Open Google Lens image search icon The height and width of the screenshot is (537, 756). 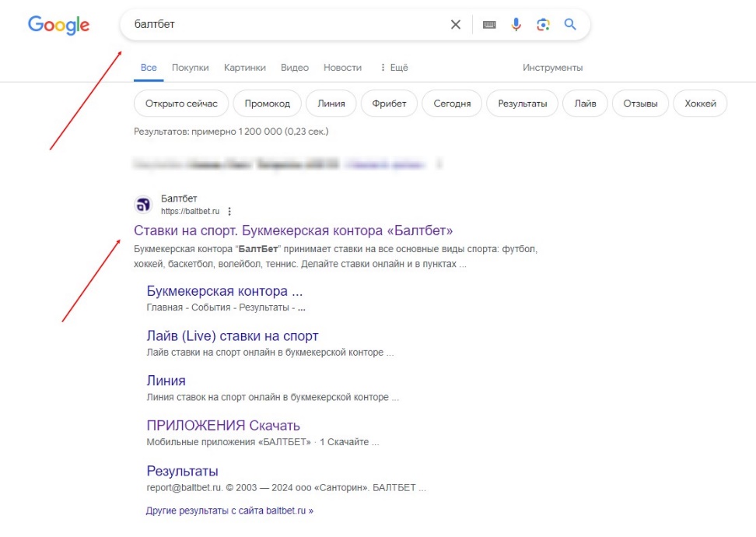point(544,25)
